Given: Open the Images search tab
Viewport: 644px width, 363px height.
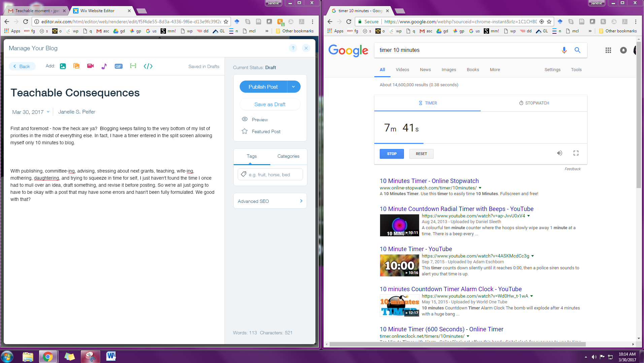Looking at the screenshot, I should (x=449, y=70).
